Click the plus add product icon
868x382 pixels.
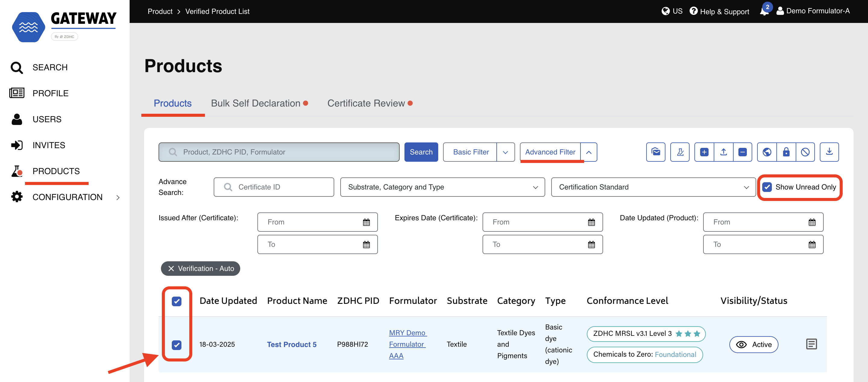pyautogui.click(x=704, y=152)
